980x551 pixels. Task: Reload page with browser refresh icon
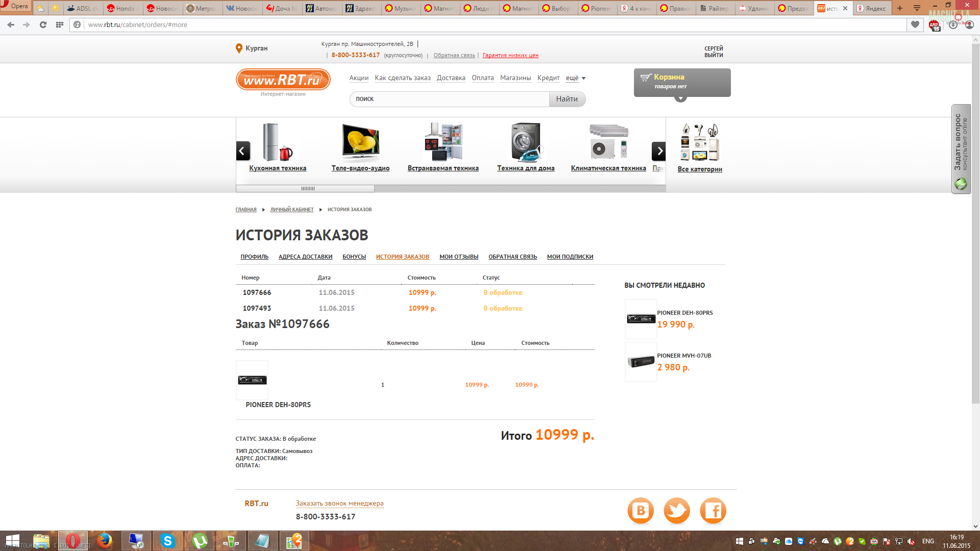click(43, 24)
